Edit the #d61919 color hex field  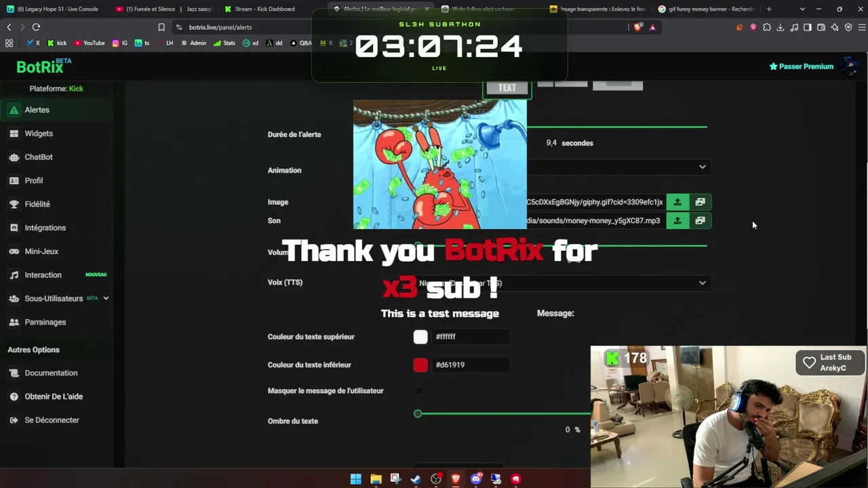[471, 365]
